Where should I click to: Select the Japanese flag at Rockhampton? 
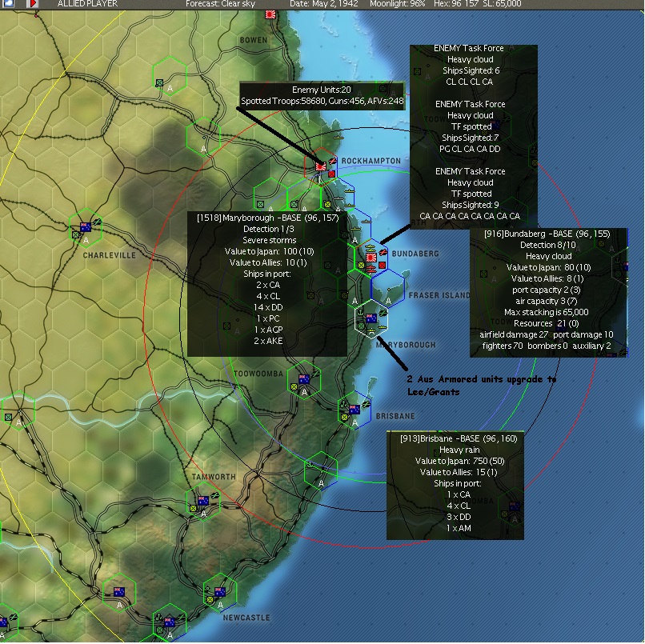tap(321, 166)
